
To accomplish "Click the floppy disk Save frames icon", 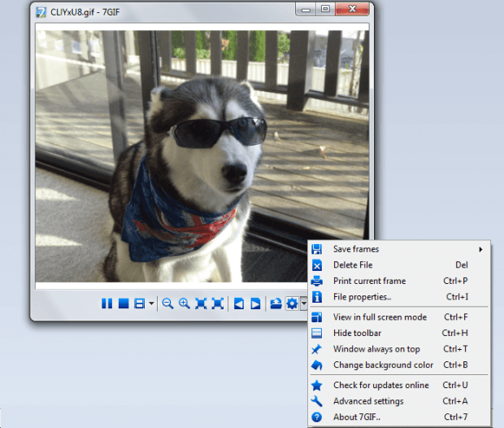I will (316, 249).
